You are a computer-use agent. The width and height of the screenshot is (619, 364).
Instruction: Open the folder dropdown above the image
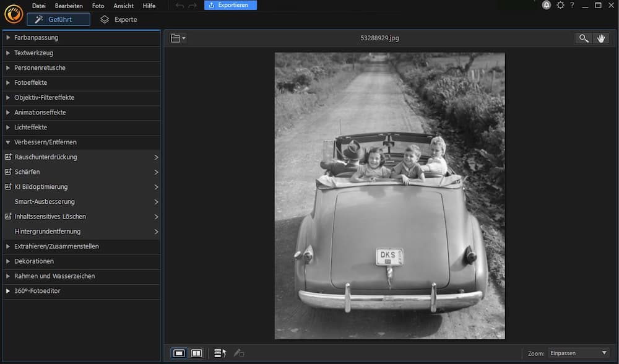pos(178,38)
